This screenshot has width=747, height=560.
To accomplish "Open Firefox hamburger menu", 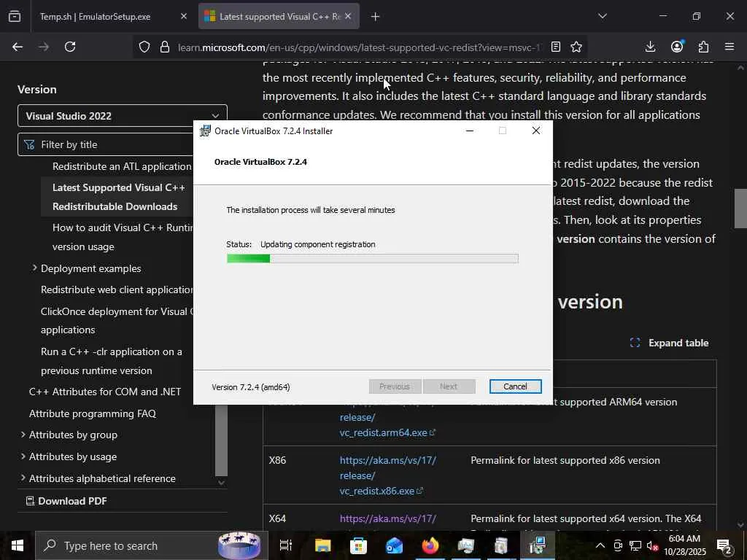I will [x=729, y=47].
